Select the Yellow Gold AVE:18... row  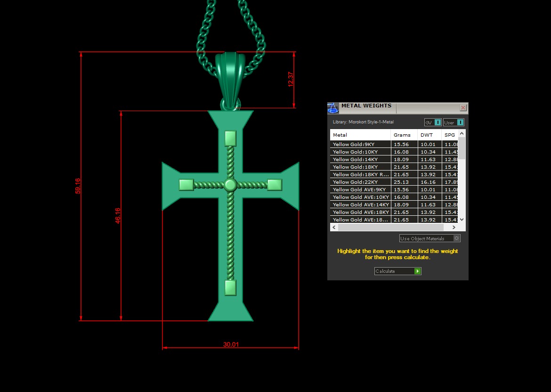coord(394,220)
